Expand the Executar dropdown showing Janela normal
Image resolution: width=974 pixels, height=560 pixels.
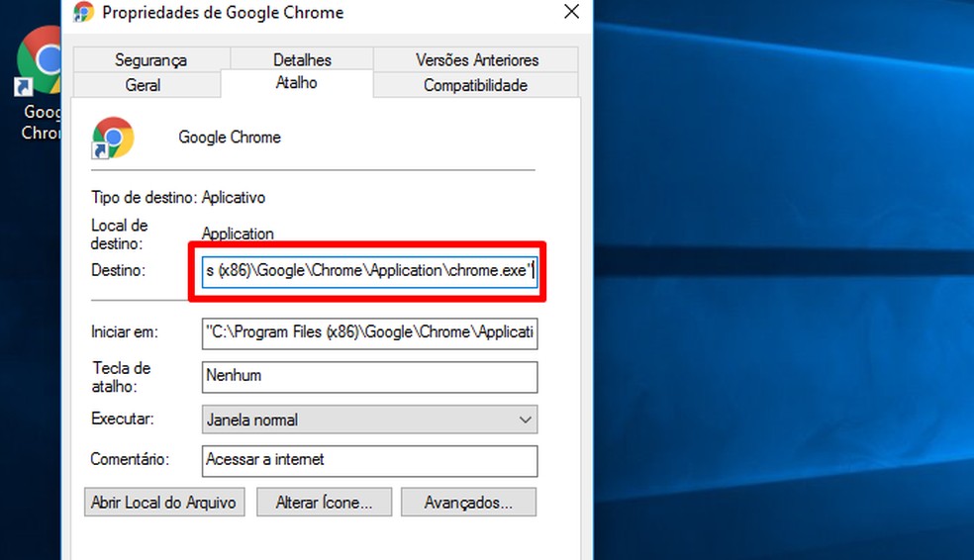point(369,420)
